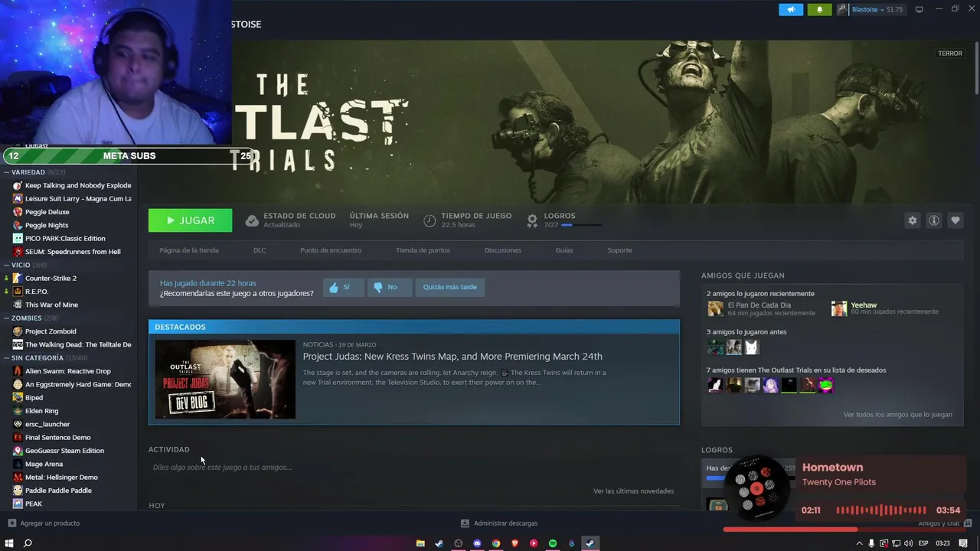
Task: Collapse the VICIO category
Action: coord(6,266)
